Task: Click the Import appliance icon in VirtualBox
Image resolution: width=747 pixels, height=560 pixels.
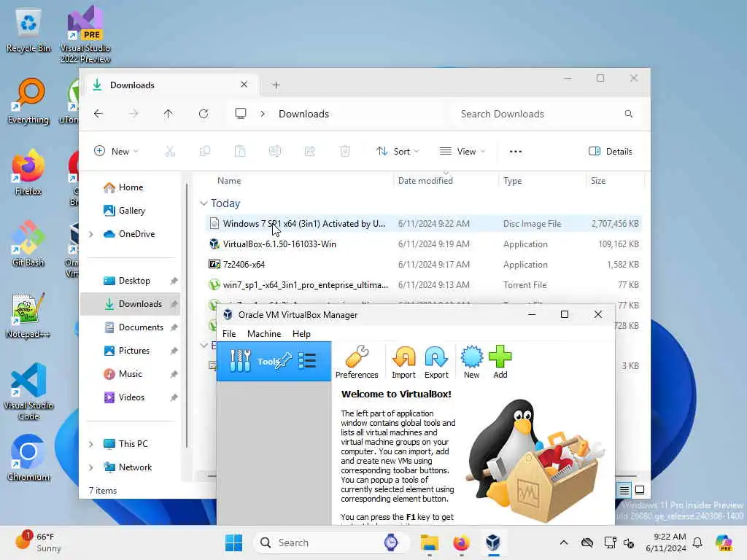Action: pos(403,362)
